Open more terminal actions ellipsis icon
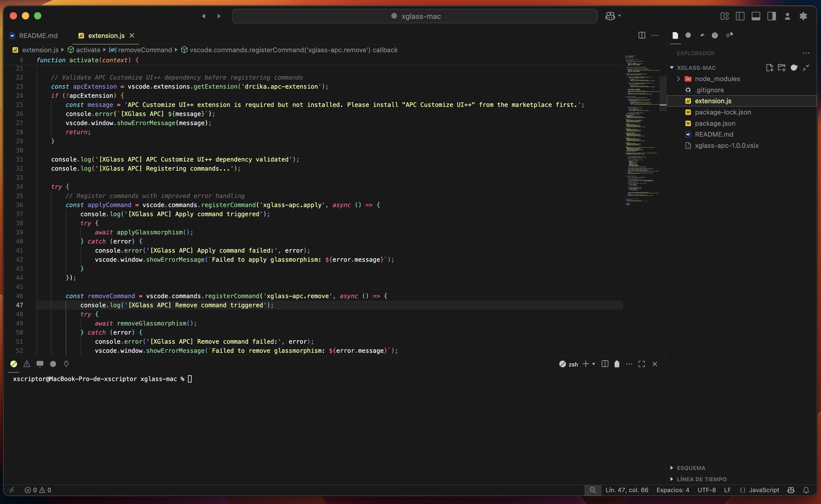 click(x=629, y=364)
